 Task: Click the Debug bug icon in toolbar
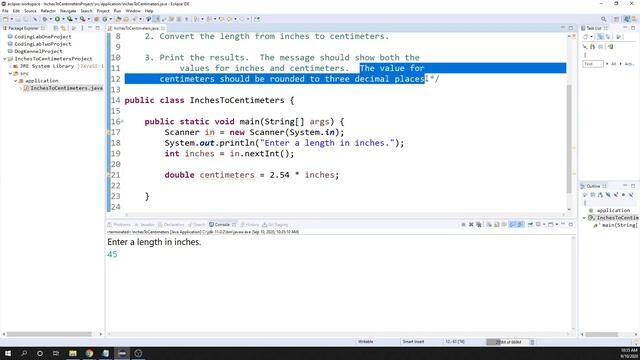click(45, 19)
